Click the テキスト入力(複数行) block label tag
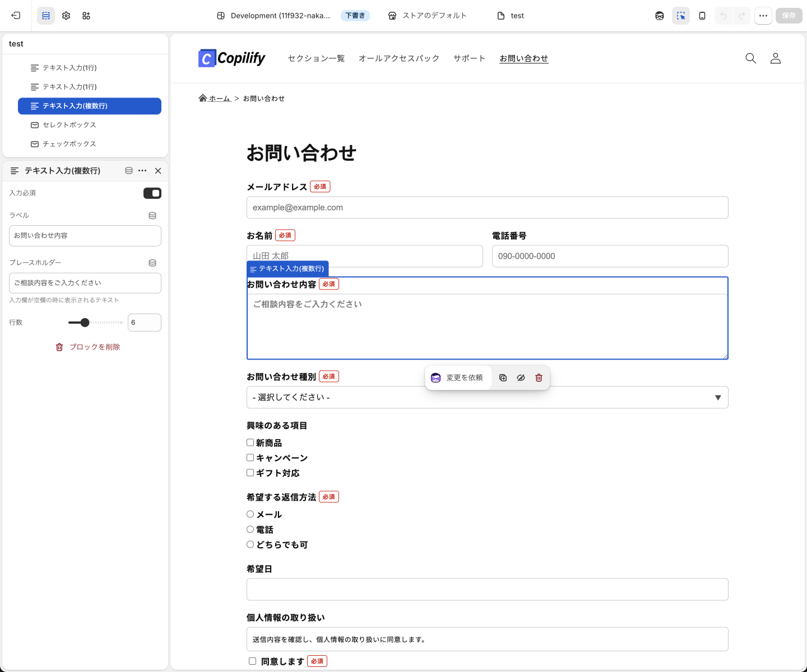 click(x=287, y=269)
